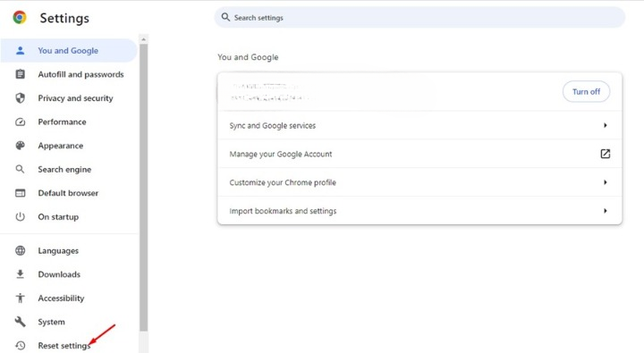Expand arrow for Customize your Chrome profile
The height and width of the screenshot is (353, 644).
click(x=605, y=182)
